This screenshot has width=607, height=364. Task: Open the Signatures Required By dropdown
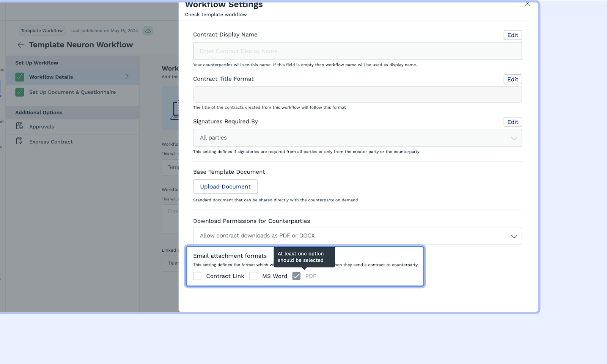pyautogui.click(x=357, y=138)
